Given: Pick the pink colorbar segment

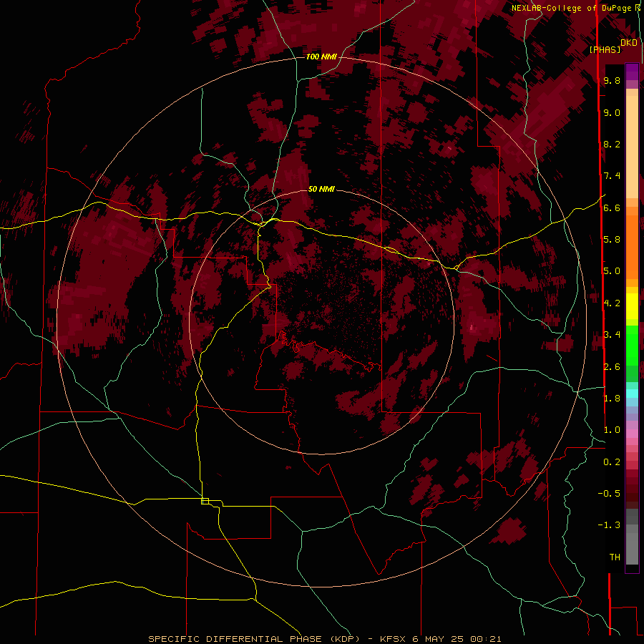Looking at the screenshot, I should pos(632,433).
